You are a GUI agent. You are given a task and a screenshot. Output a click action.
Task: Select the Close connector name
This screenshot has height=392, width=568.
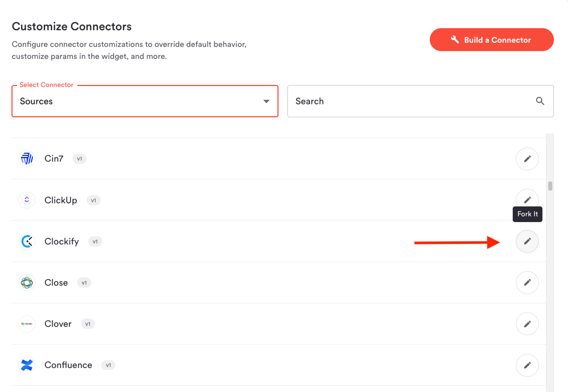(56, 283)
